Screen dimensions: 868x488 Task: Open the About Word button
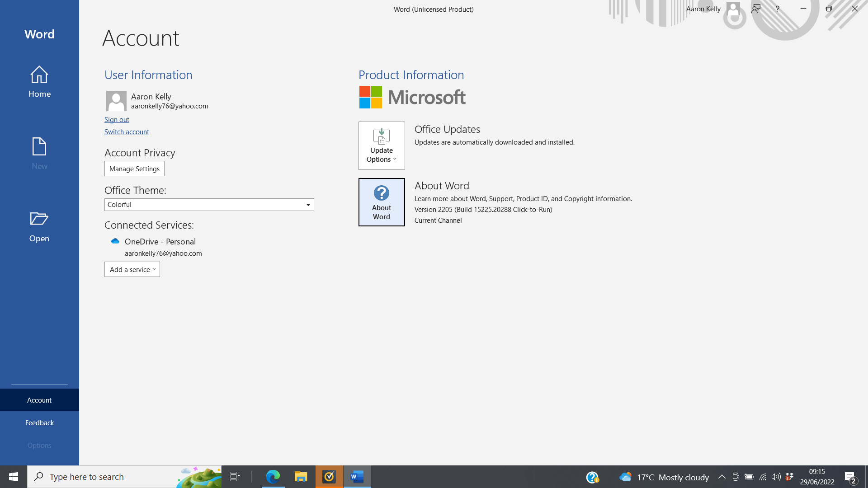point(382,202)
